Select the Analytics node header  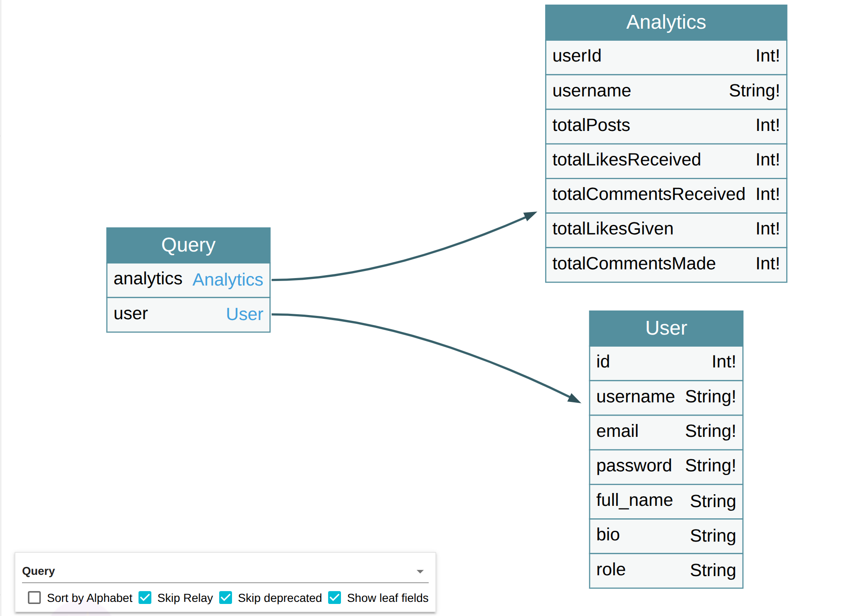tap(666, 22)
